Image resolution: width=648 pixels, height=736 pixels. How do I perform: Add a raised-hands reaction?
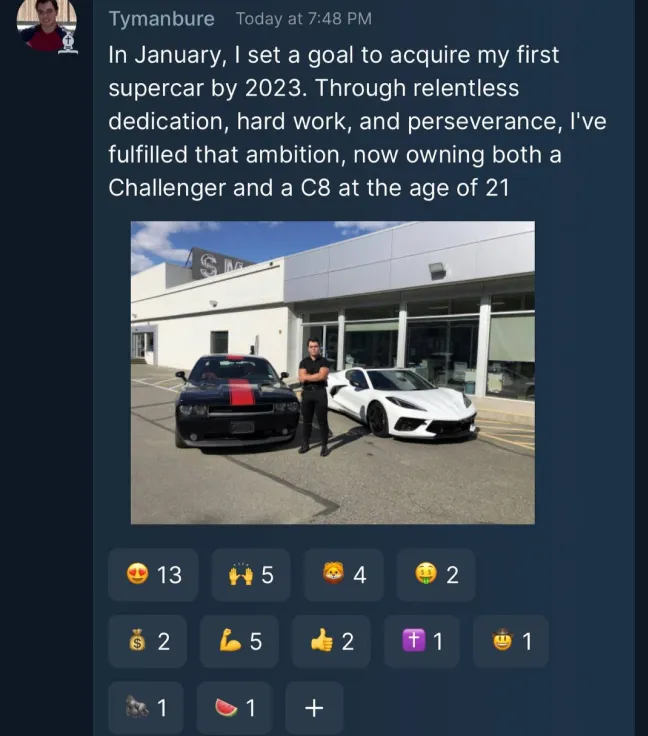click(251, 575)
